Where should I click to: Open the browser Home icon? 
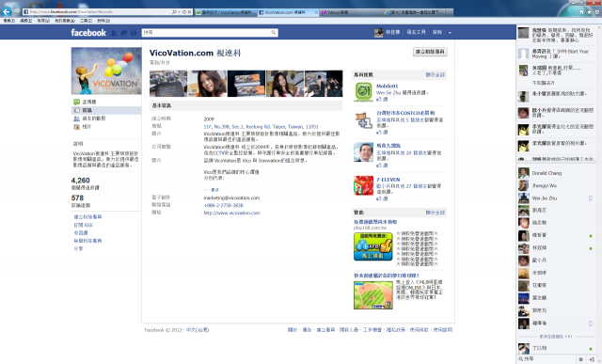581,12
